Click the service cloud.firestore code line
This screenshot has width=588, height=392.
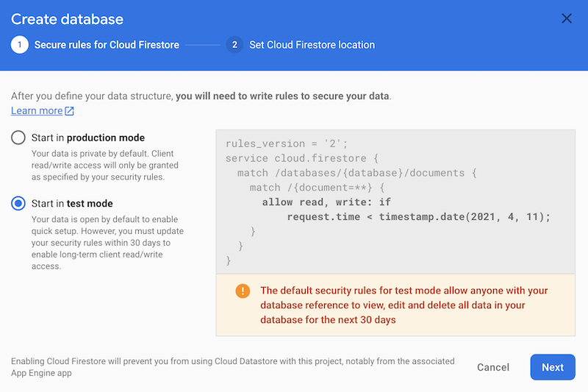302,158
